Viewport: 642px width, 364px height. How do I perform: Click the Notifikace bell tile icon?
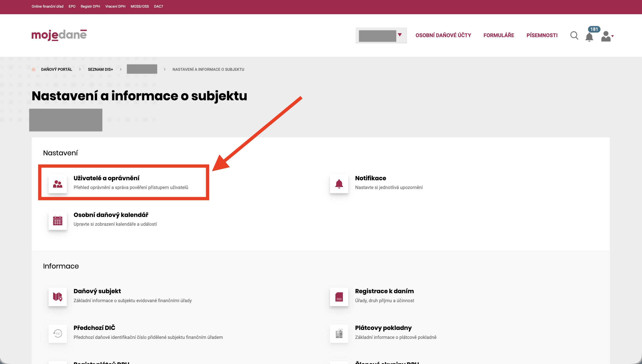[339, 184]
